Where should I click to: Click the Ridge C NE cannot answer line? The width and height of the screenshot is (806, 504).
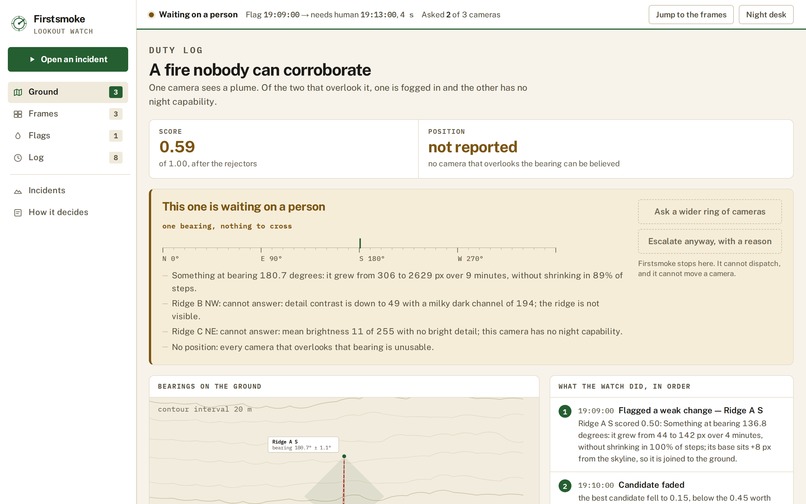click(x=397, y=332)
